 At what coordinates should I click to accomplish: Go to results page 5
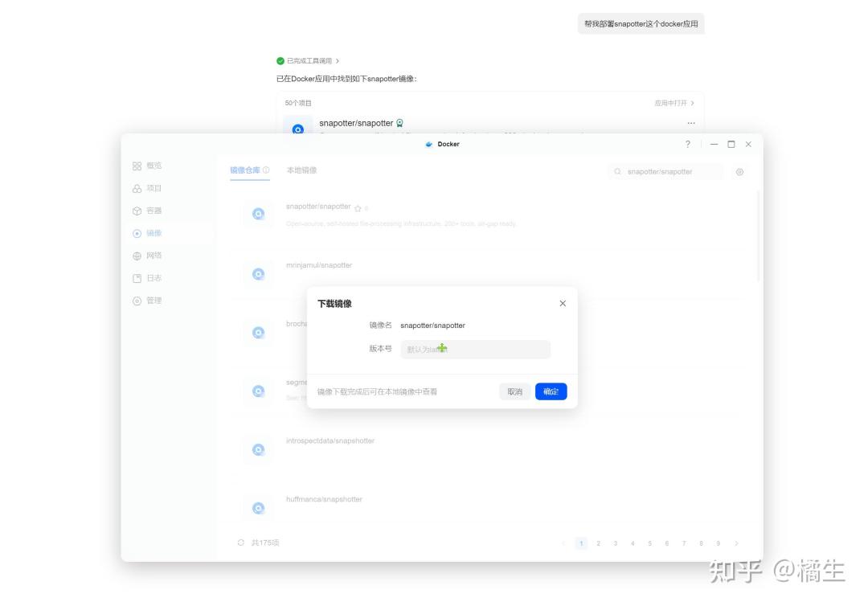[650, 543]
